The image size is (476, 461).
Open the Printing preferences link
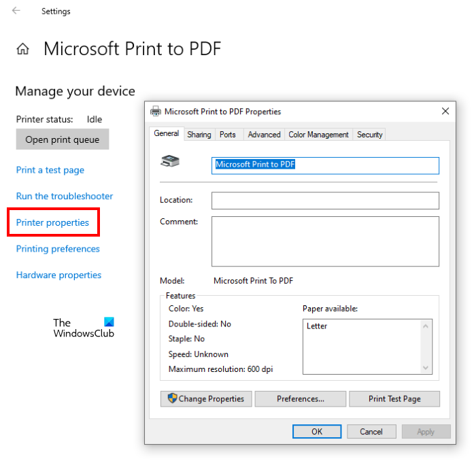coord(58,249)
